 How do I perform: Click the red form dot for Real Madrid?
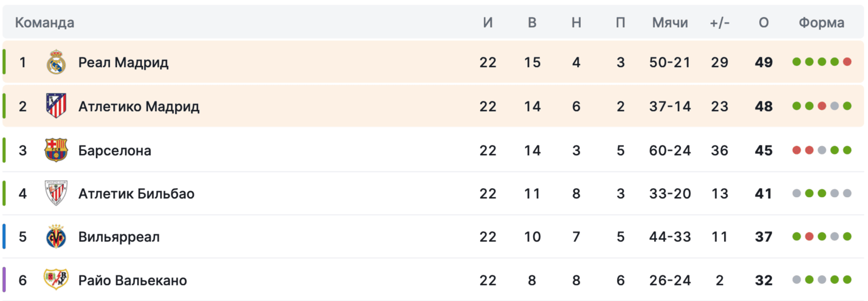(847, 62)
